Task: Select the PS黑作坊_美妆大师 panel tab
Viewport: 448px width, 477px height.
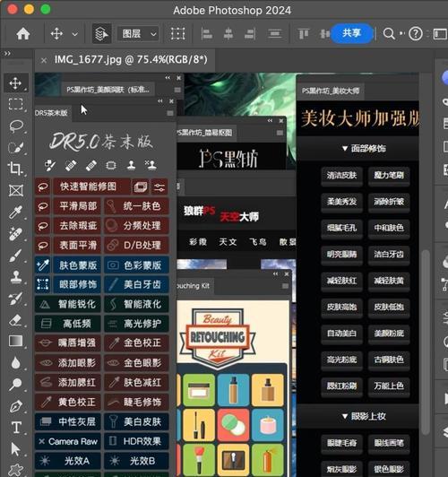Action: click(x=331, y=91)
